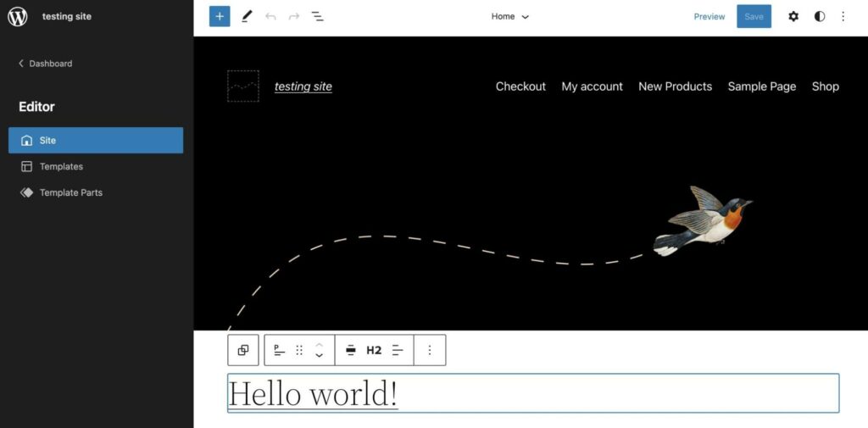Open the My account navigation link
The width and height of the screenshot is (868, 428).
click(x=592, y=86)
